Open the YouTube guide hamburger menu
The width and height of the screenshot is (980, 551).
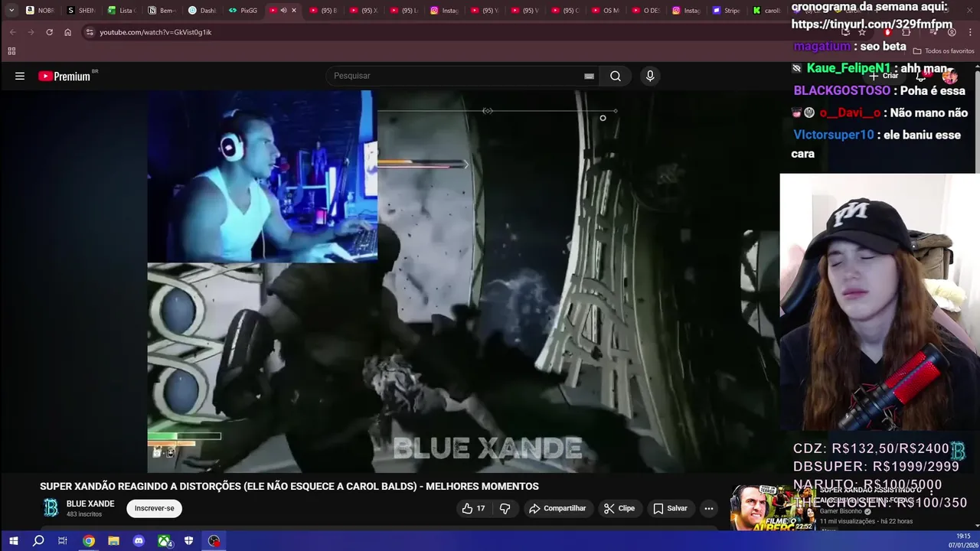coord(20,76)
